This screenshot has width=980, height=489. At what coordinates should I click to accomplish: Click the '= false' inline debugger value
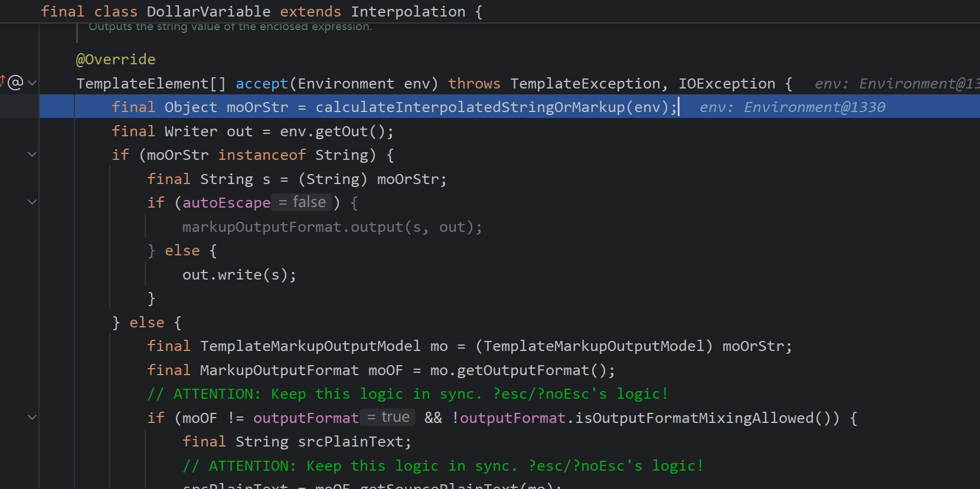[x=302, y=202]
